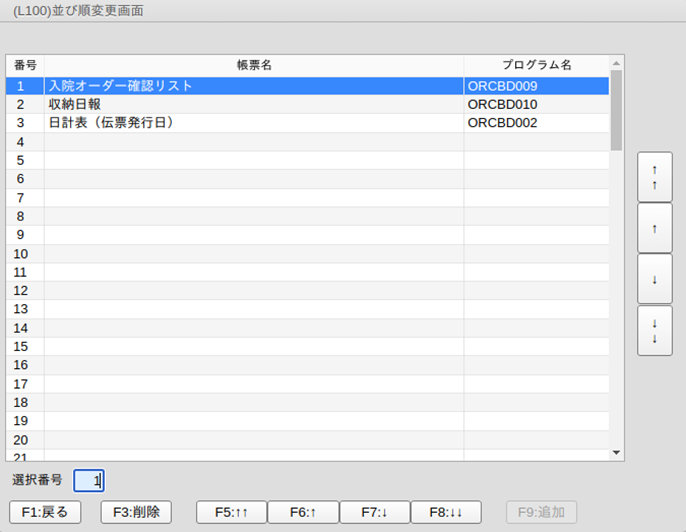
Task: Click the single down arrow side button
Action: pyautogui.click(x=654, y=279)
